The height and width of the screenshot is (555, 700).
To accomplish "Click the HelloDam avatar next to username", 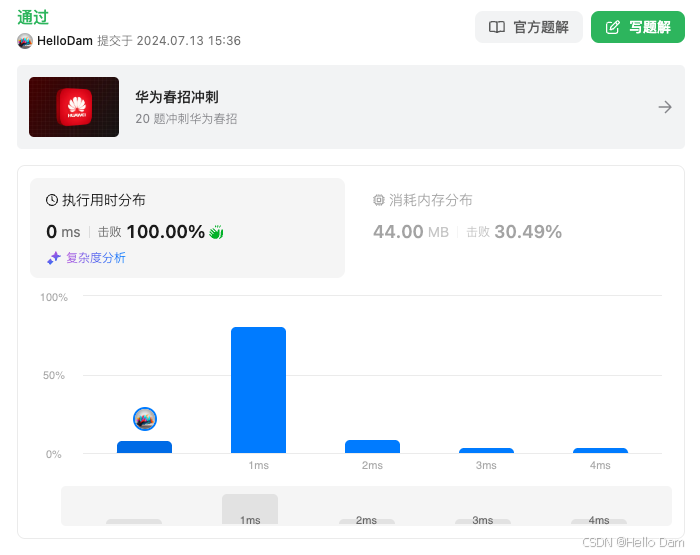I will click(x=25, y=41).
